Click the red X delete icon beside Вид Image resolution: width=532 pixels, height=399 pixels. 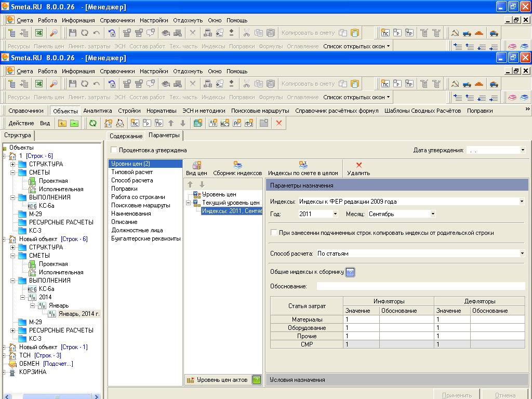tap(279, 123)
